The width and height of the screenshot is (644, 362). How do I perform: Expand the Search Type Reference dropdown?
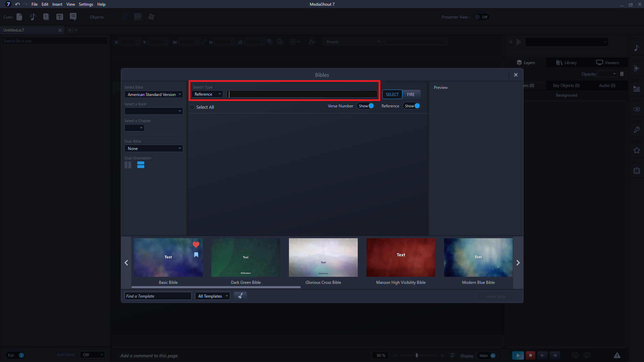coord(207,94)
